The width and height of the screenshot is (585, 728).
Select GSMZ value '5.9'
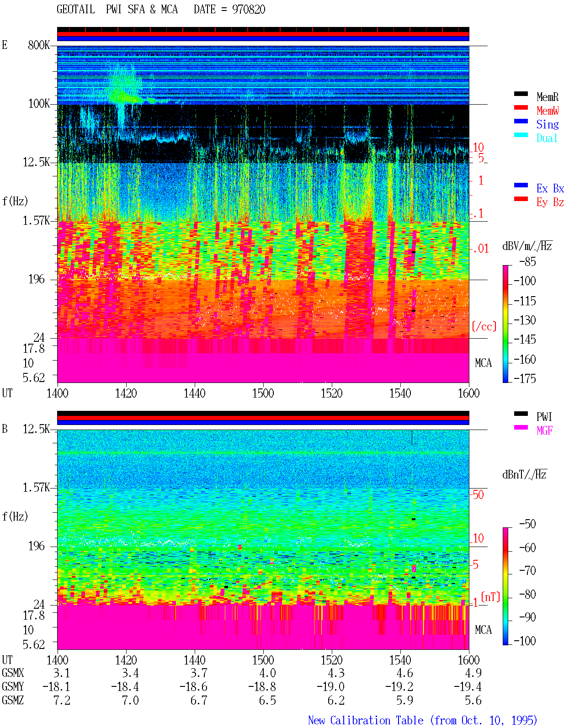click(404, 701)
